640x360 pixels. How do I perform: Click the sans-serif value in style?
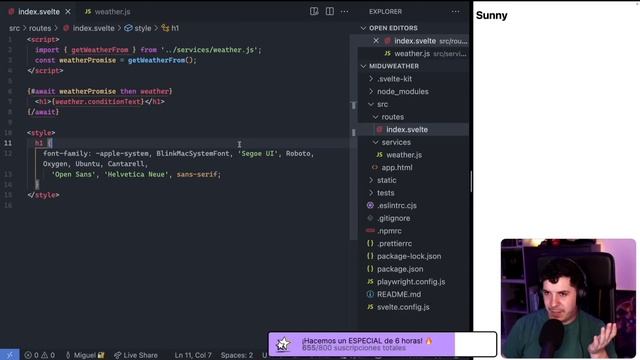click(x=197, y=174)
